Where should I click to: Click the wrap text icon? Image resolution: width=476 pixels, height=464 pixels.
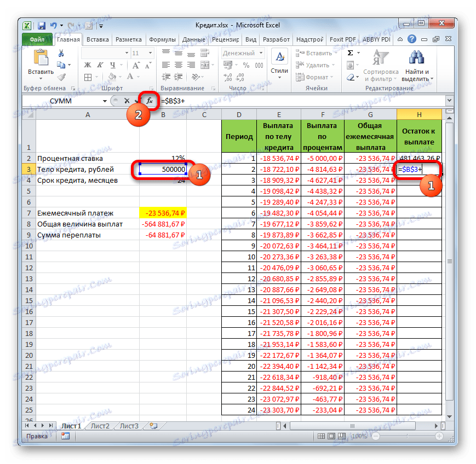(205, 53)
